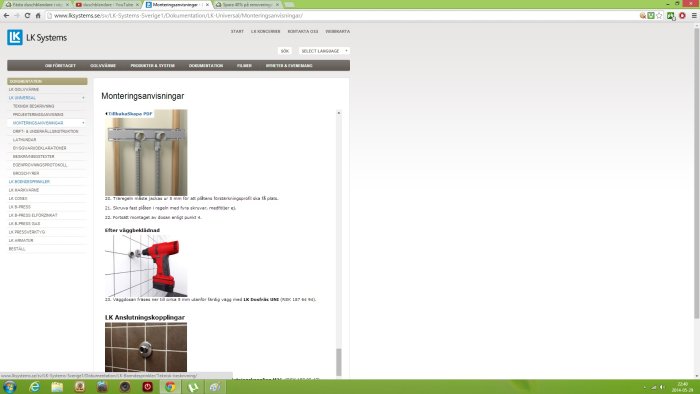Open Chrome from the taskbar

pyautogui.click(x=170, y=387)
